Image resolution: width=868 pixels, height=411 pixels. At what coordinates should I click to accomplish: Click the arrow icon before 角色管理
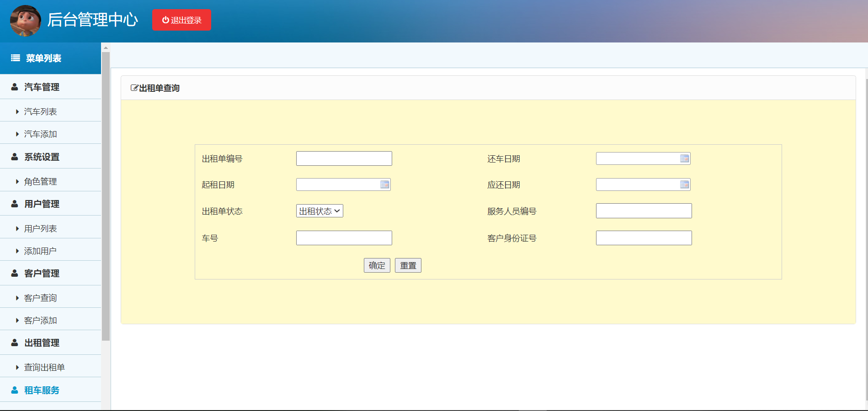pyautogui.click(x=17, y=181)
